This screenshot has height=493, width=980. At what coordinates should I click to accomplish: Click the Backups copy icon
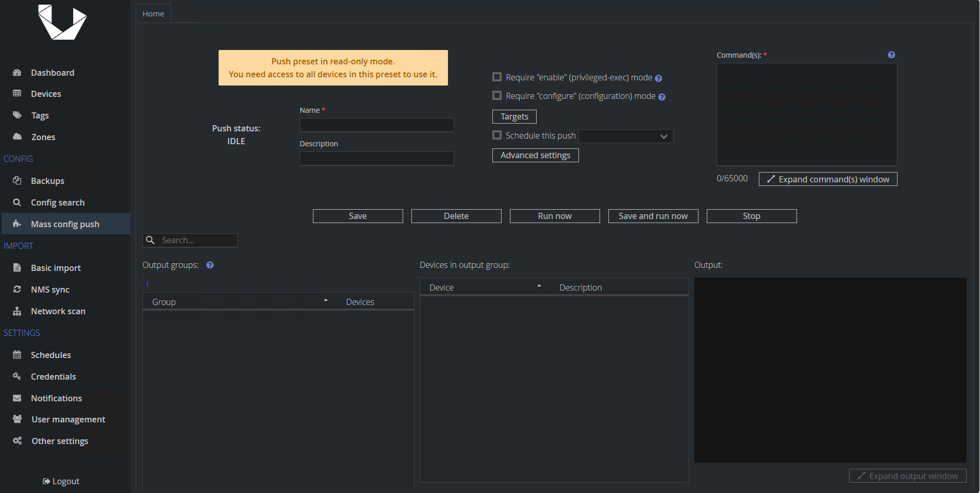point(17,181)
